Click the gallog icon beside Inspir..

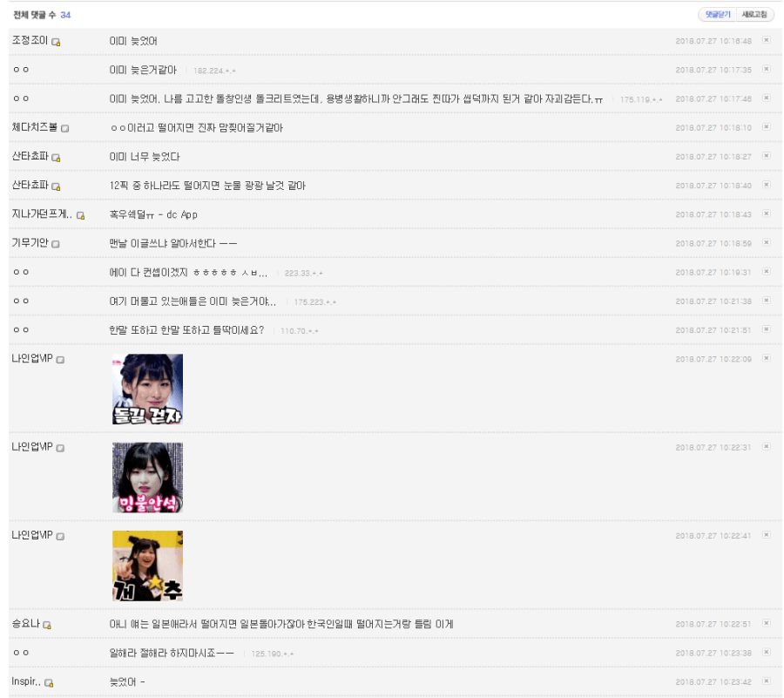(x=50, y=682)
